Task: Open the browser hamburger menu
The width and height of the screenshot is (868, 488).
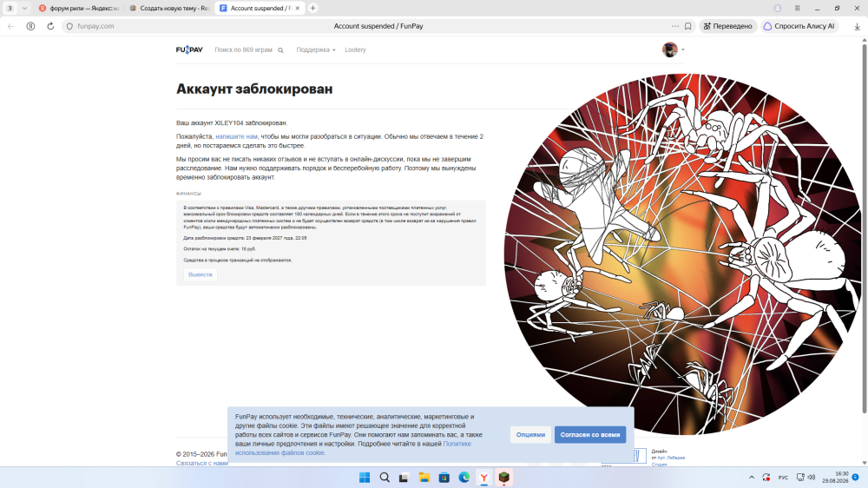Action: click(x=797, y=9)
